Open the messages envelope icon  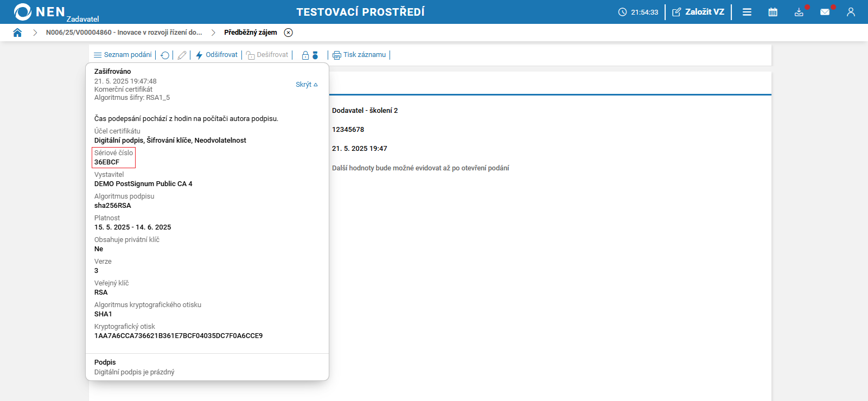pyautogui.click(x=825, y=12)
